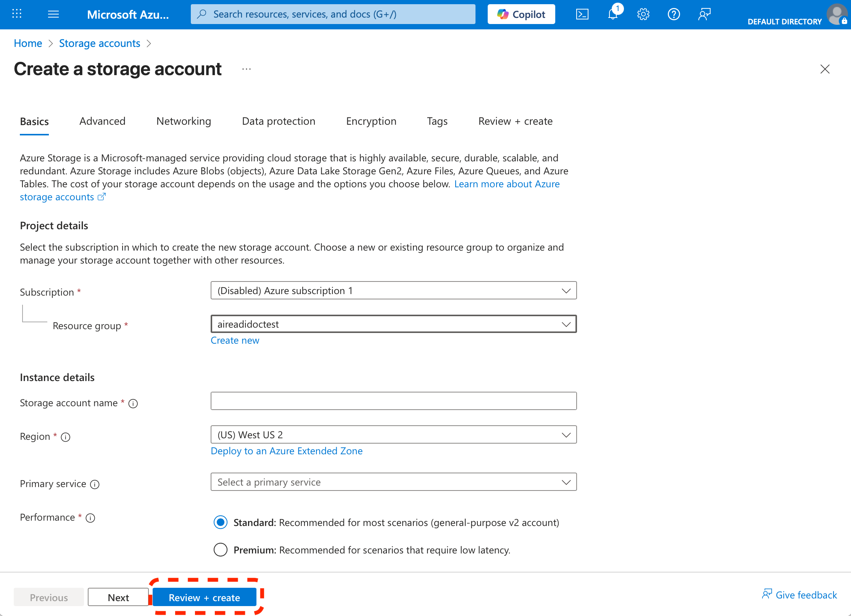
Task: Open the Primary service dropdown
Action: point(393,482)
